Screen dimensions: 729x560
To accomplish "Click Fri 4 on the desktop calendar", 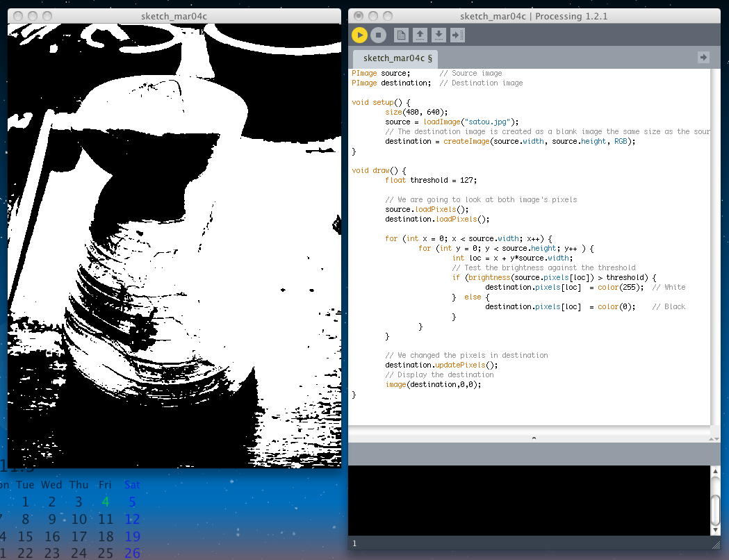I will (x=105, y=502).
